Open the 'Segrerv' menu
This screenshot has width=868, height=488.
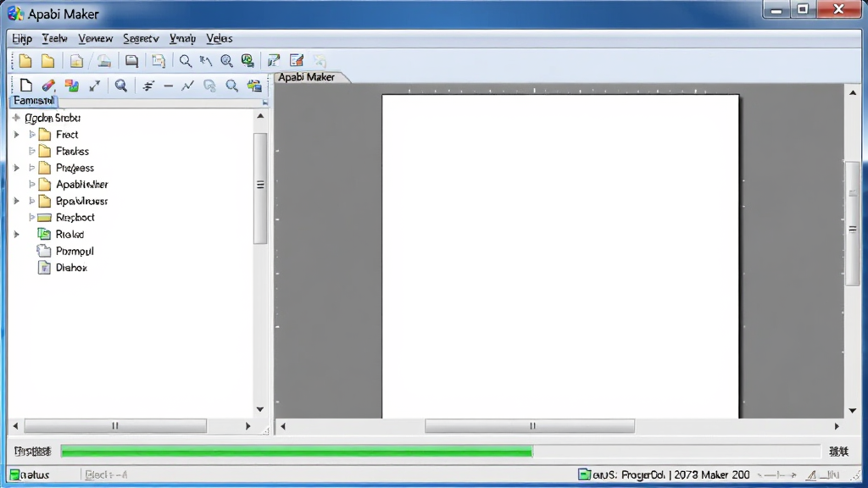click(141, 39)
